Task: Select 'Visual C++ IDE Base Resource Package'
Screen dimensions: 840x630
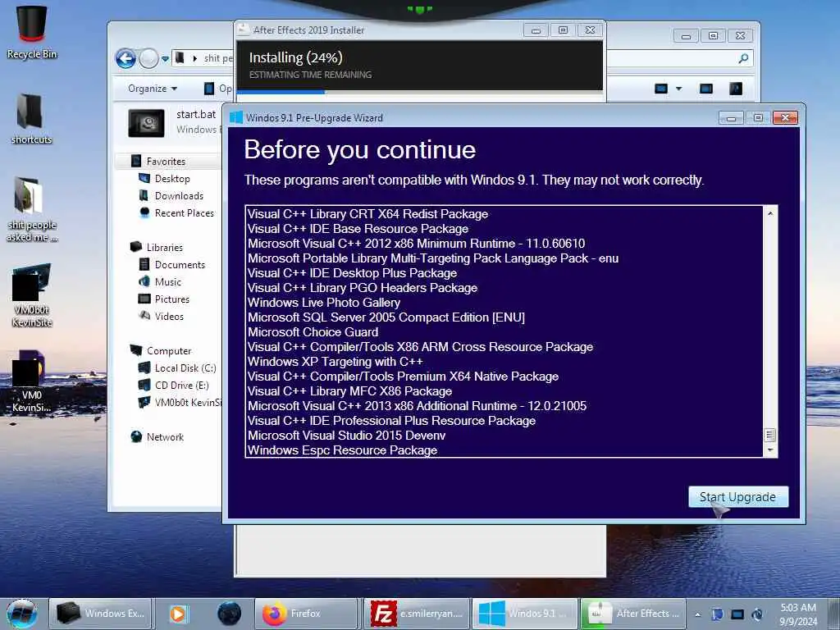Action: click(358, 229)
